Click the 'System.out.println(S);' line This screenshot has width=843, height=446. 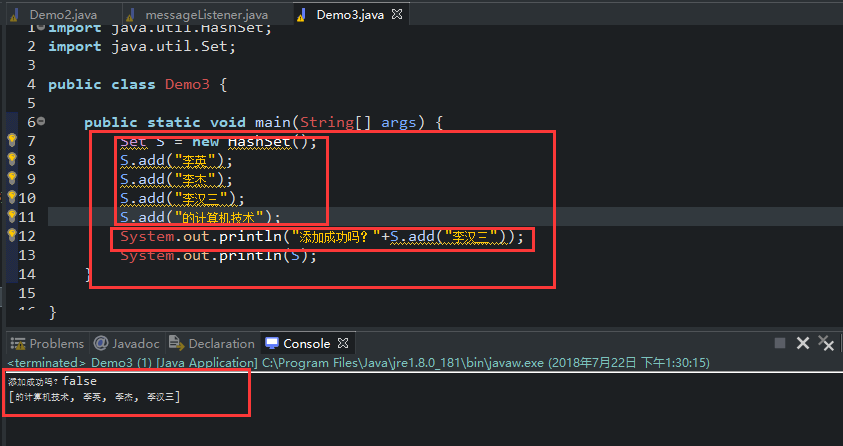click(218, 255)
